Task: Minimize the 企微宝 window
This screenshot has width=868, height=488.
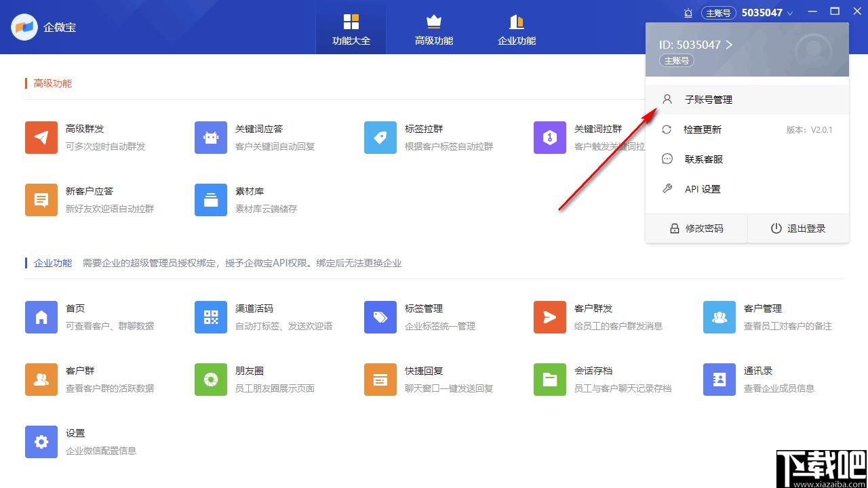Action: (x=812, y=12)
